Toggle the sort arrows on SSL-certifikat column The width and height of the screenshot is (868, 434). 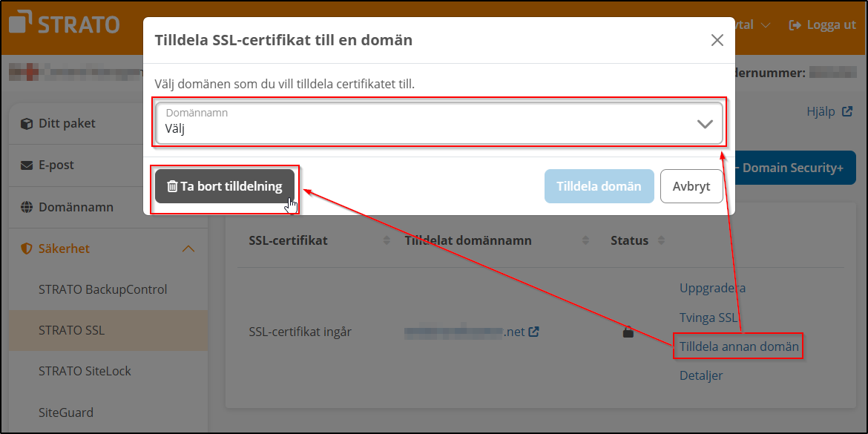coord(387,240)
